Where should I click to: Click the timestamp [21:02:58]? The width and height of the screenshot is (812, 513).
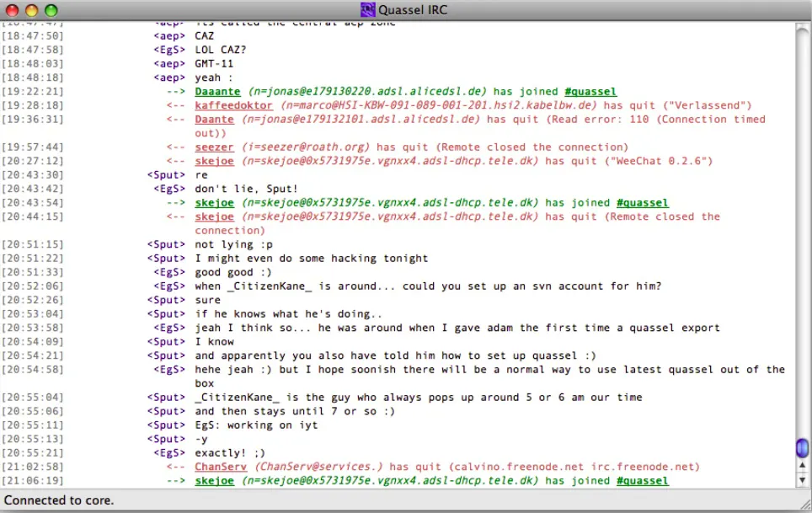(33, 467)
